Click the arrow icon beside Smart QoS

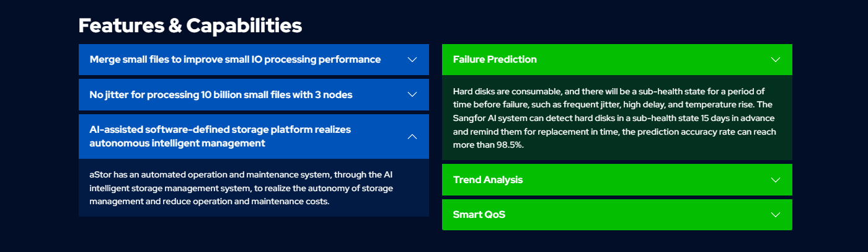pyautogui.click(x=775, y=215)
